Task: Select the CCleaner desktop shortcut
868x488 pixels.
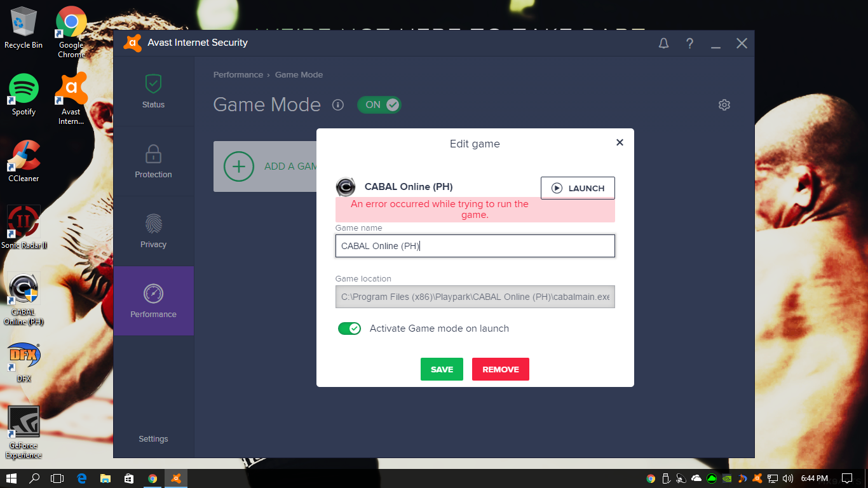Action: 24,161
